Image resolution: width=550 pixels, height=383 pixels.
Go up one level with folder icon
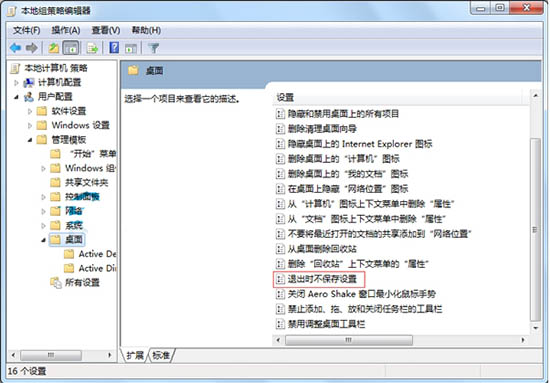click(54, 48)
